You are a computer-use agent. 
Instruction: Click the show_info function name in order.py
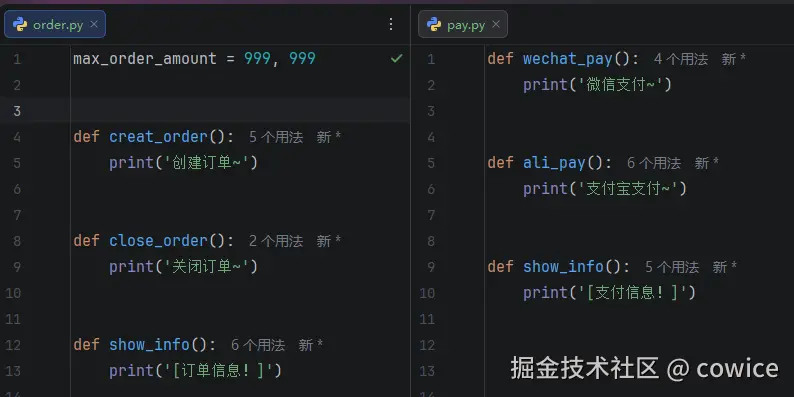(x=149, y=345)
